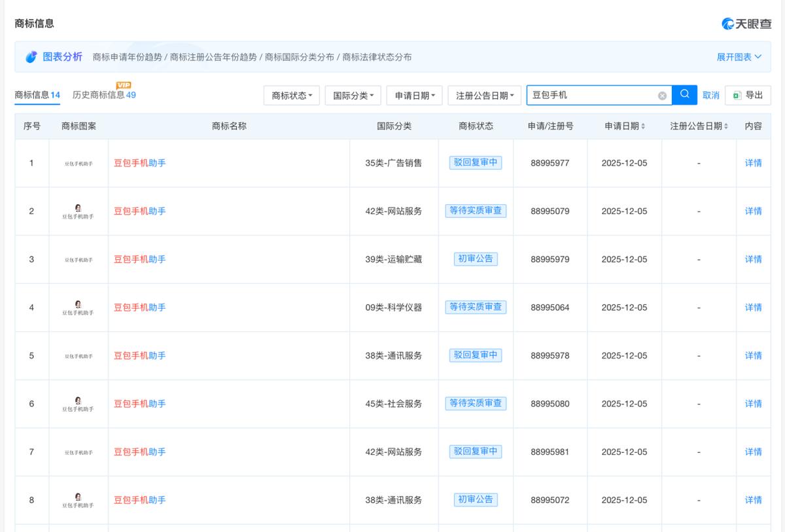Viewport: 785px width, 532px height.
Task: Click the 导出 export button
Action: pos(748,96)
